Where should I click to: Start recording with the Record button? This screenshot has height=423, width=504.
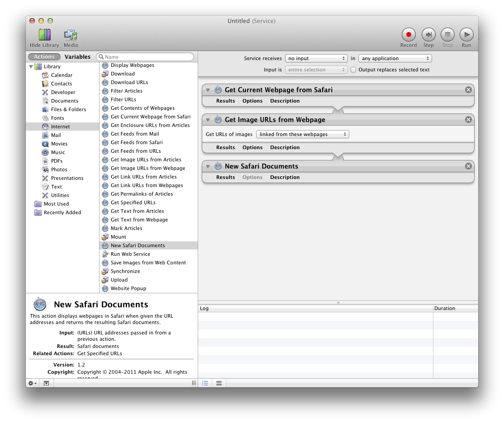pos(409,35)
